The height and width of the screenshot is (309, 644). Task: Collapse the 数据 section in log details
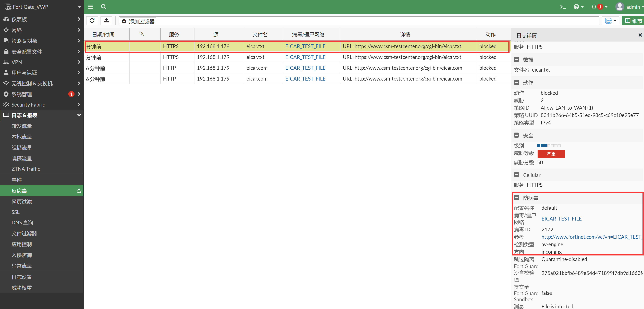pyautogui.click(x=516, y=60)
